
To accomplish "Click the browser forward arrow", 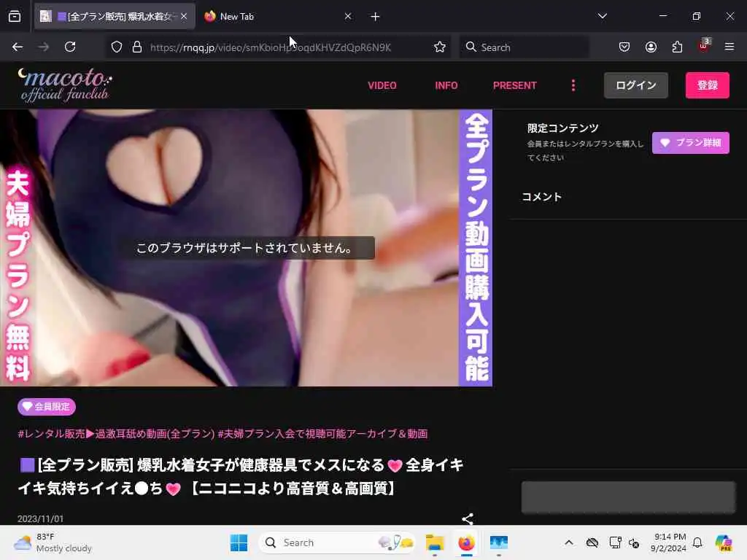I will pyautogui.click(x=43, y=47).
